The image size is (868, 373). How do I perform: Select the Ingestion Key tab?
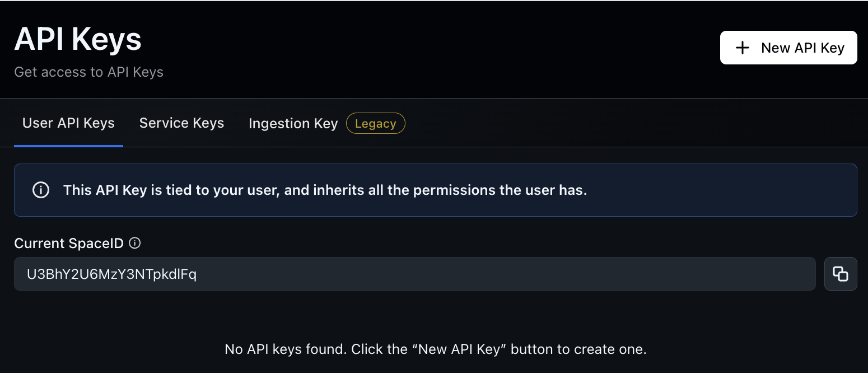[293, 123]
